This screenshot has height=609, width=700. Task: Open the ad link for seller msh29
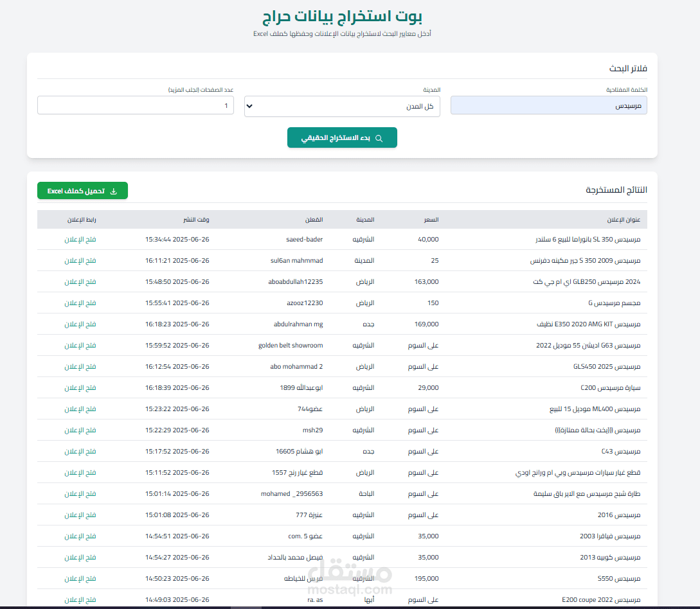[x=80, y=430]
